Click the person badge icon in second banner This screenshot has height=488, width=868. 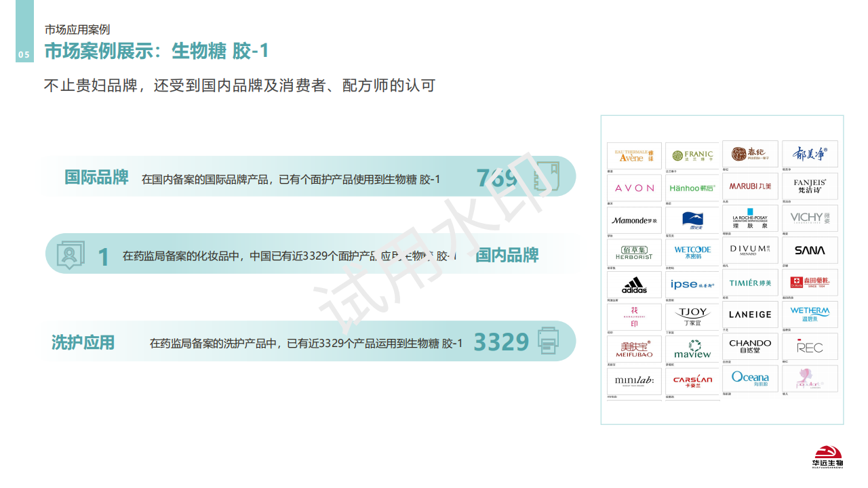pyautogui.click(x=70, y=255)
